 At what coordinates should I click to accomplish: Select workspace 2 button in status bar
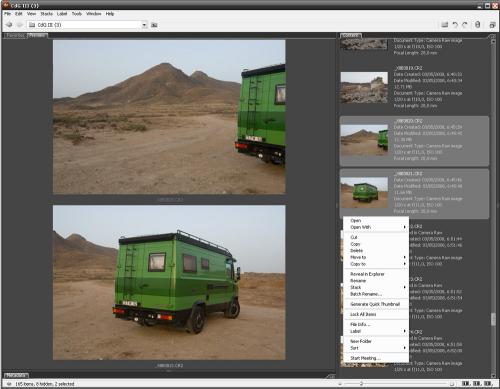[477, 384]
